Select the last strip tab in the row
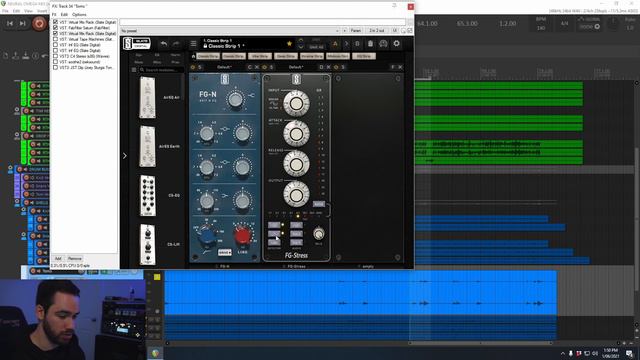 pos(363,56)
